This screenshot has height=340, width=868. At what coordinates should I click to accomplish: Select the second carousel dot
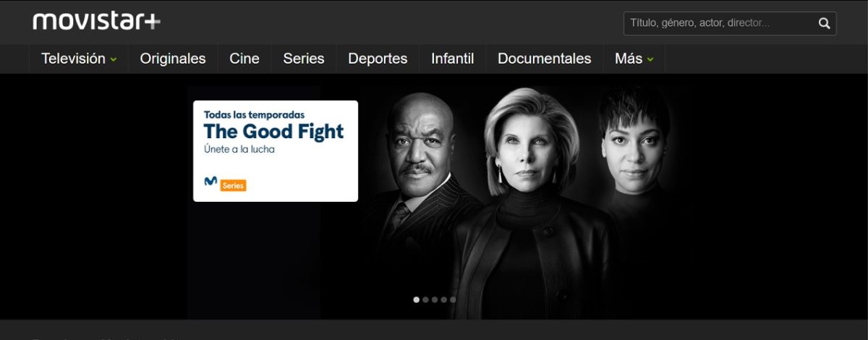click(425, 299)
